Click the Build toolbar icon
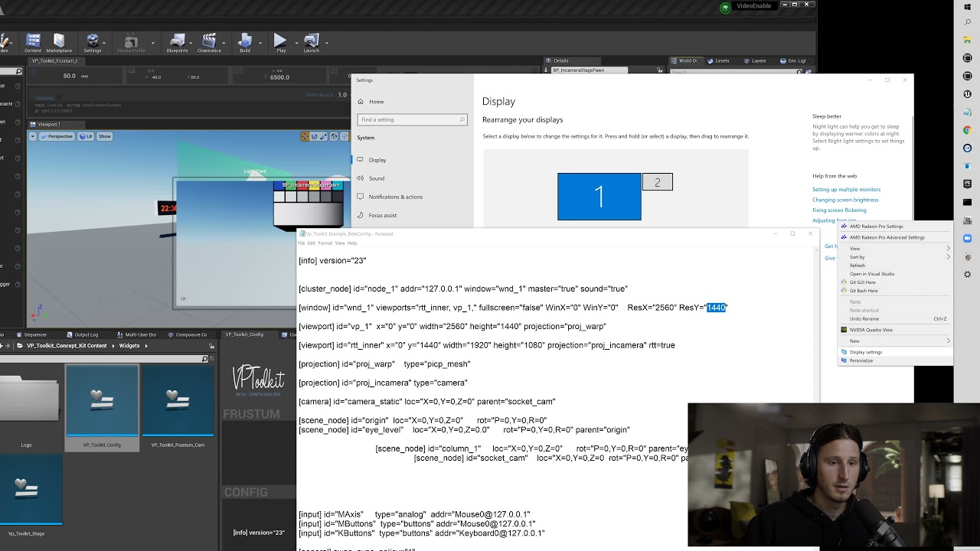 [x=245, y=43]
